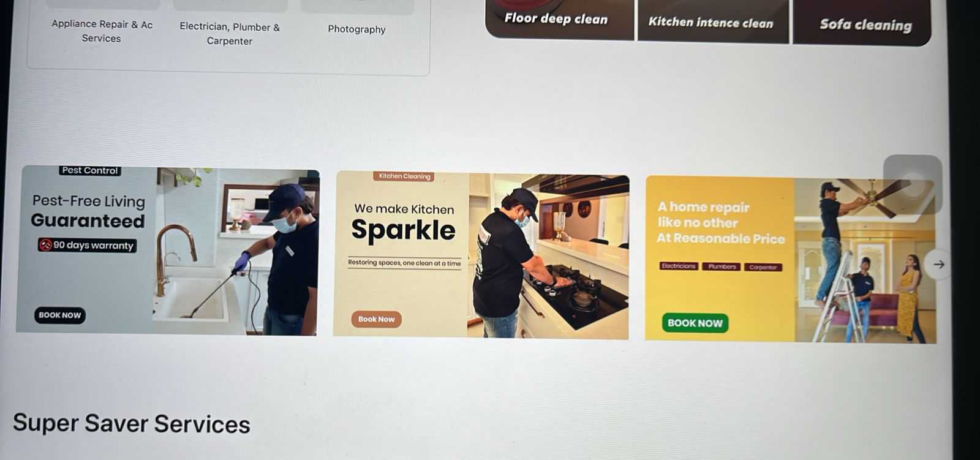Click BOOK NOW on Pest Control banner

point(59,315)
